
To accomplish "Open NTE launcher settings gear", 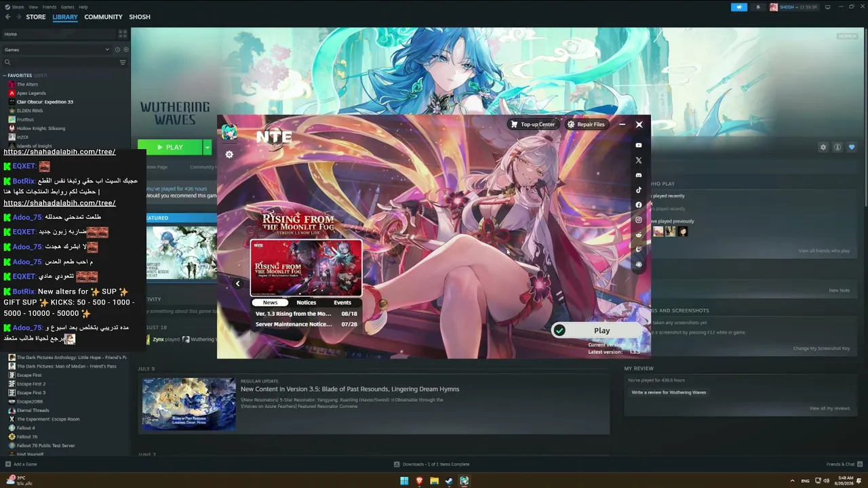I will click(229, 155).
